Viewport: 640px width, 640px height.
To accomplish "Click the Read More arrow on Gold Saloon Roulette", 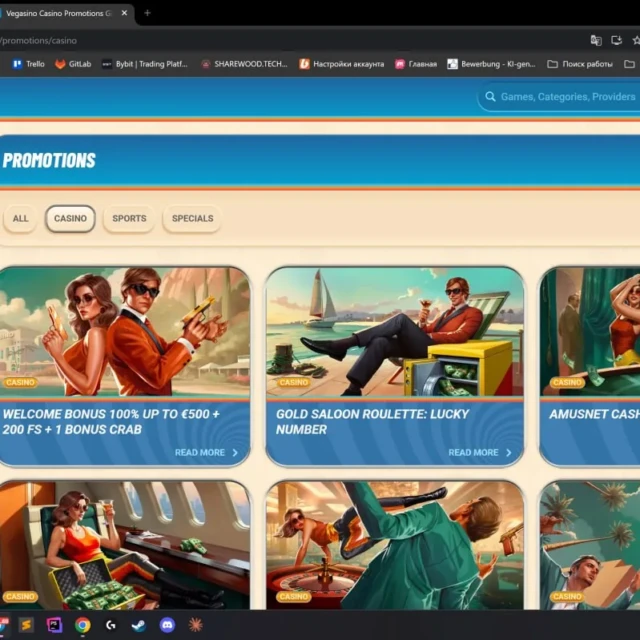I will click(509, 453).
